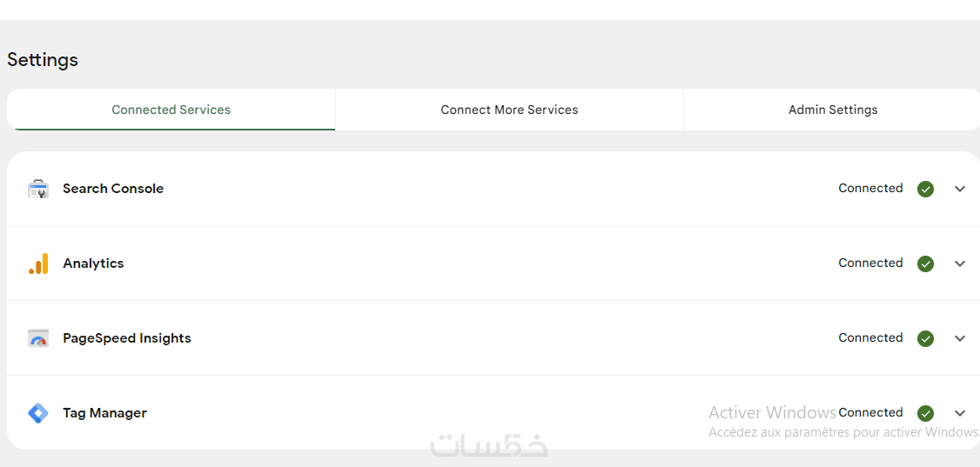
Task: Click Search Console's green connected checkmark
Action: tap(925, 189)
